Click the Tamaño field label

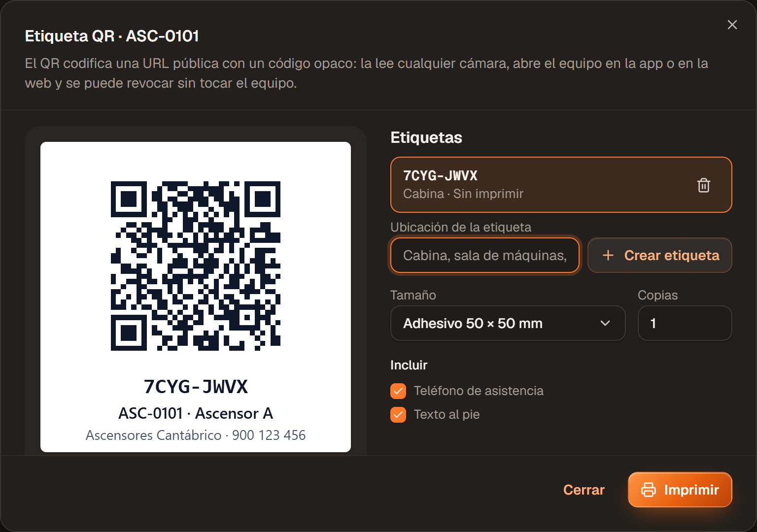(413, 295)
